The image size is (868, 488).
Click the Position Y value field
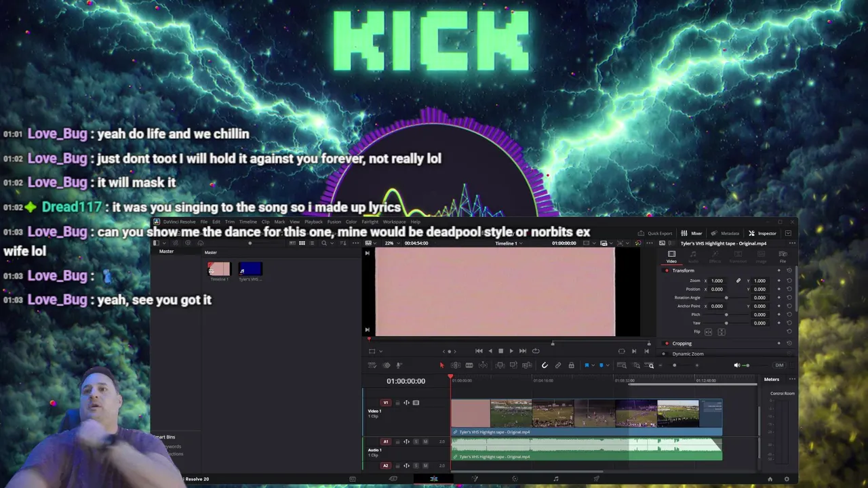point(759,289)
